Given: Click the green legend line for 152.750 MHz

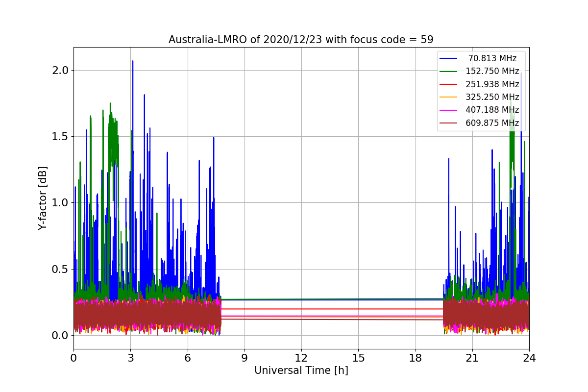Looking at the screenshot, I should coord(449,72).
